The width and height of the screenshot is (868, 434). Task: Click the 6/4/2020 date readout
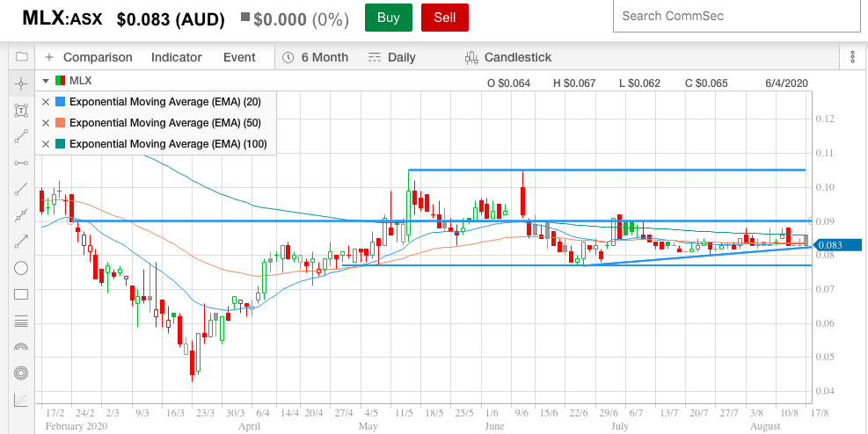(x=786, y=83)
